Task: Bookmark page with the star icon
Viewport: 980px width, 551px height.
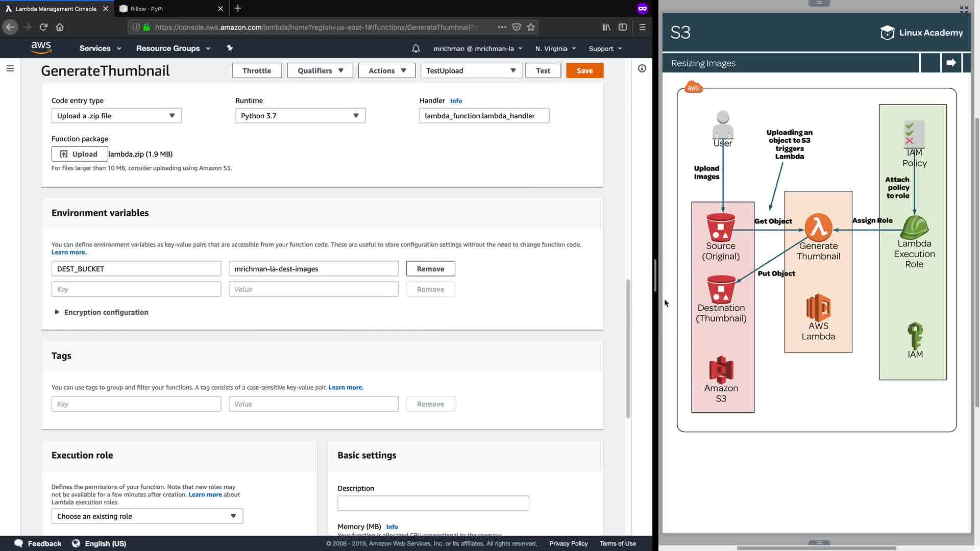Action: pos(531,27)
